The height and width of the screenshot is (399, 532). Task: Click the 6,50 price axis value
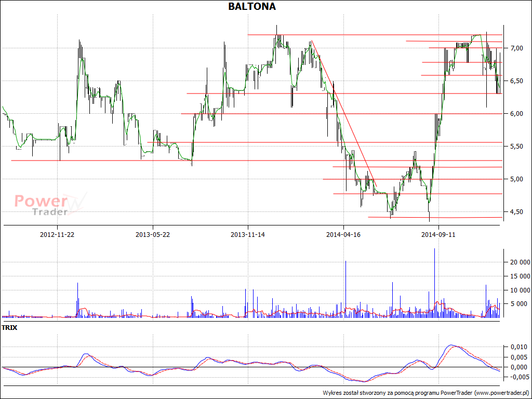click(x=517, y=81)
